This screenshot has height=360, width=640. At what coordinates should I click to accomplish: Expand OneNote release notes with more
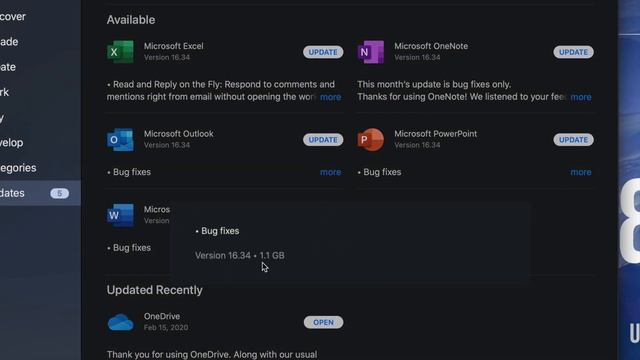[581, 97]
